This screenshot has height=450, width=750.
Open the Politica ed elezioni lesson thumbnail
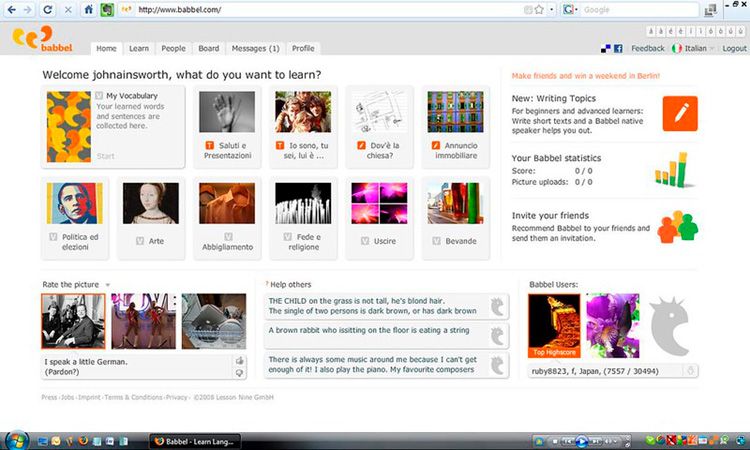coord(75,203)
